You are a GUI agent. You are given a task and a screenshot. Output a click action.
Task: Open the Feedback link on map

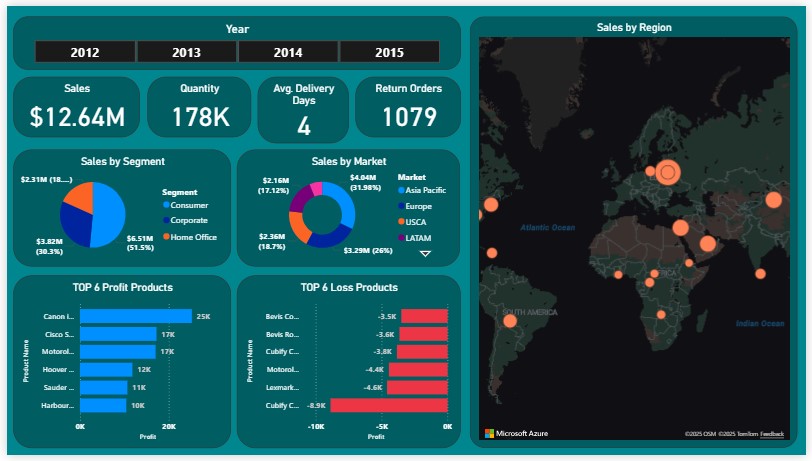772,434
